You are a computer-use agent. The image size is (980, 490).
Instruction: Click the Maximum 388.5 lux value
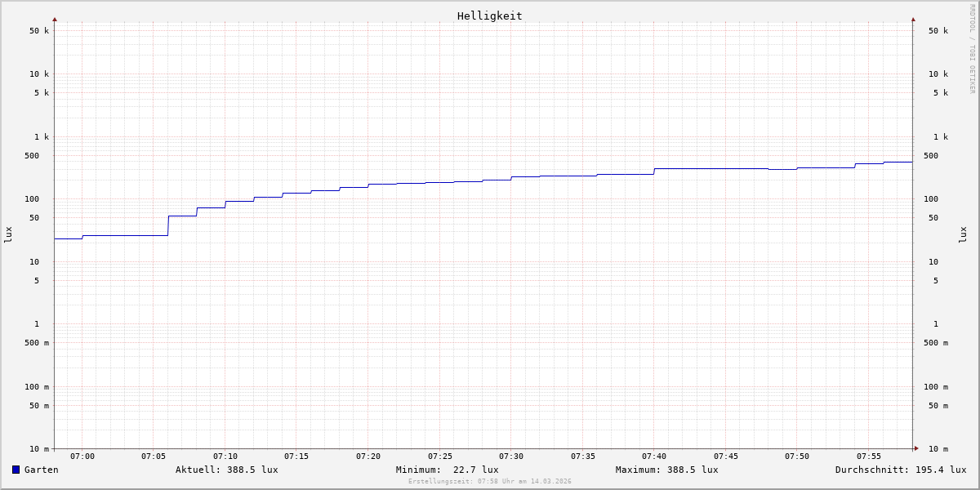(x=666, y=470)
